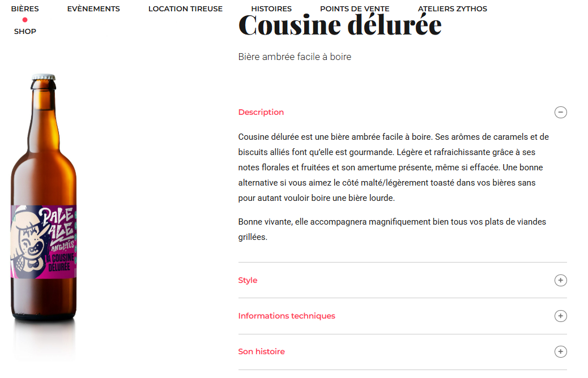Open the BIÈRES menu item
This screenshot has height=378, width=588.
point(25,8)
